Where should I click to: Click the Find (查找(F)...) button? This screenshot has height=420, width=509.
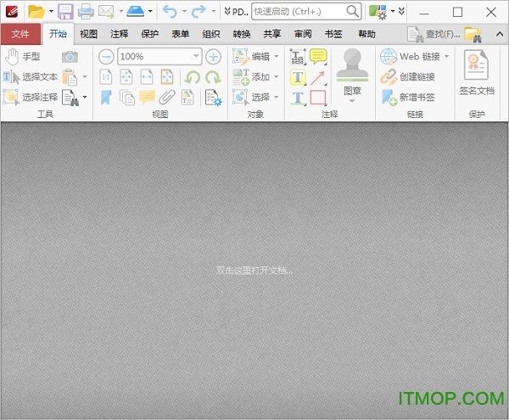click(433, 34)
